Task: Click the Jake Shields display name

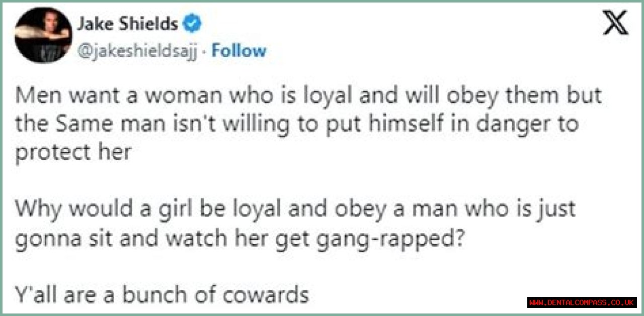Action: point(127,24)
